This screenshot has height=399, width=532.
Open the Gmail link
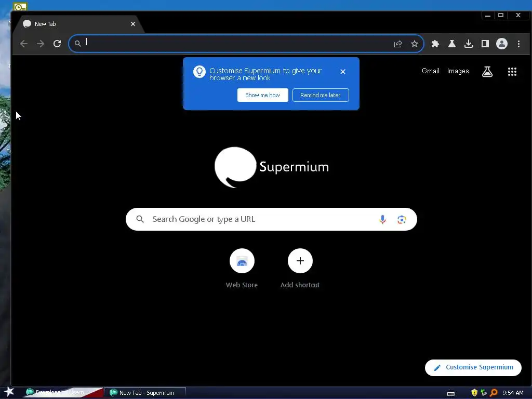click(431, 71)
